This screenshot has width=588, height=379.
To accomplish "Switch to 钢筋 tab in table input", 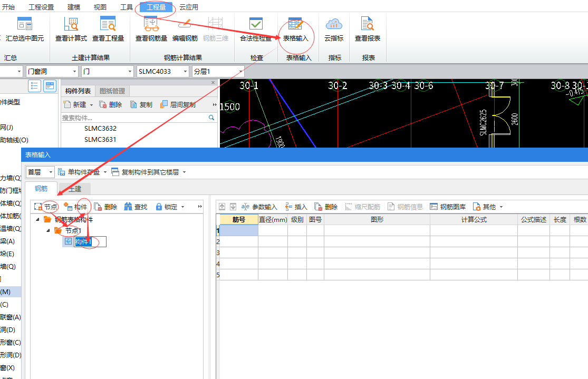I will pos(41,188).
